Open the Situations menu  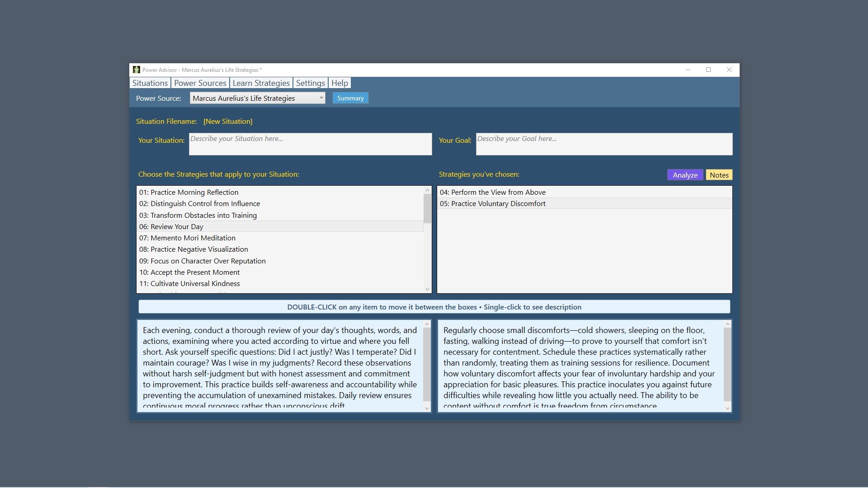[x=150, y=83]
